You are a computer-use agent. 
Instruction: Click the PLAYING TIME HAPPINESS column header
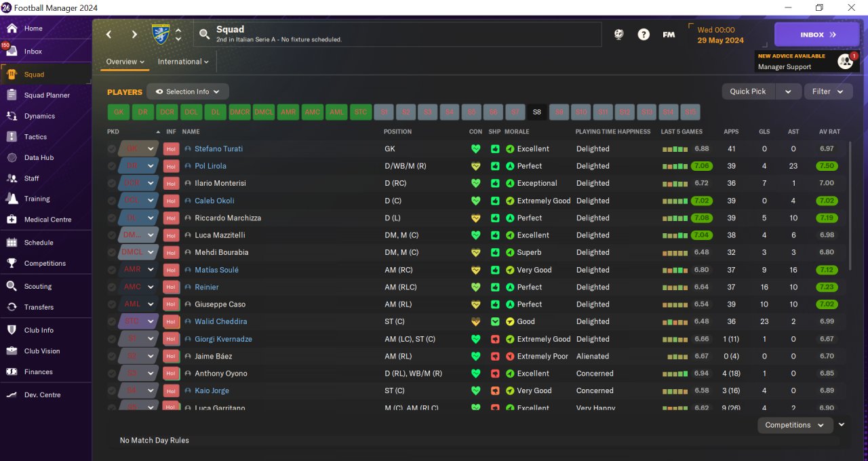tap(612, 132)
